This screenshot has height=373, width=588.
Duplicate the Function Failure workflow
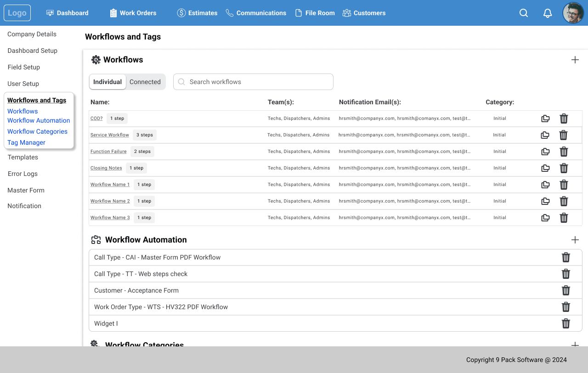tap(545, 152)
